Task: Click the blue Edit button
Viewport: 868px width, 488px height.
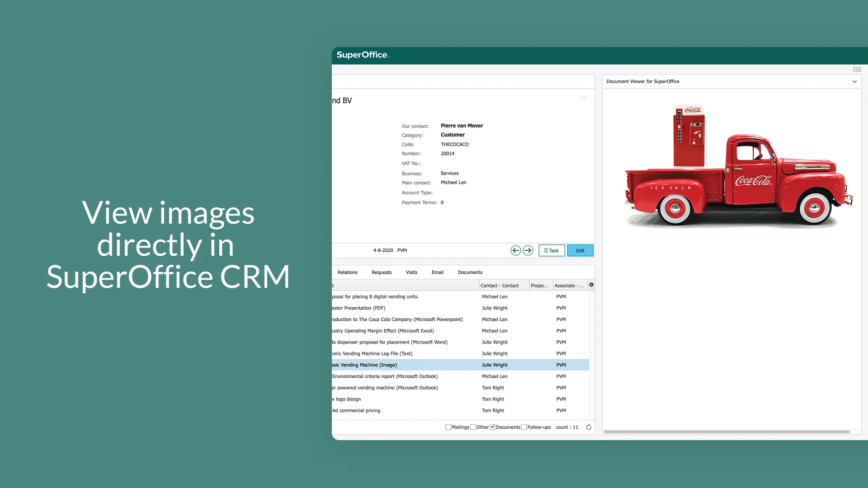Action: (x=580, y=250)
